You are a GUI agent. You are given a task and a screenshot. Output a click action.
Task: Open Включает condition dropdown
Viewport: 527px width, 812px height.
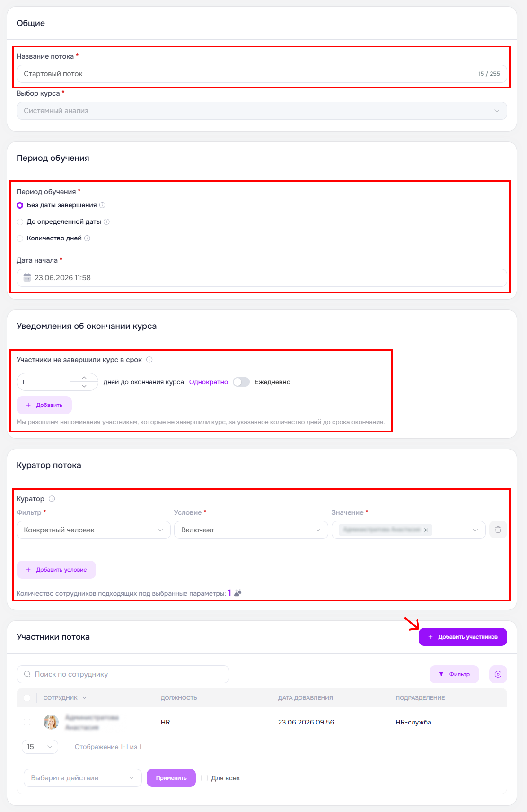251,530
